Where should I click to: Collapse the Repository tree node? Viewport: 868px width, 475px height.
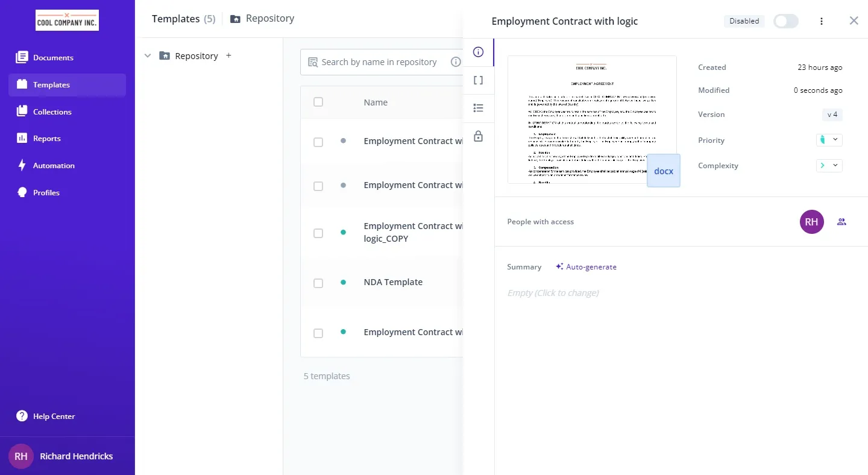[x=147, y=55]
